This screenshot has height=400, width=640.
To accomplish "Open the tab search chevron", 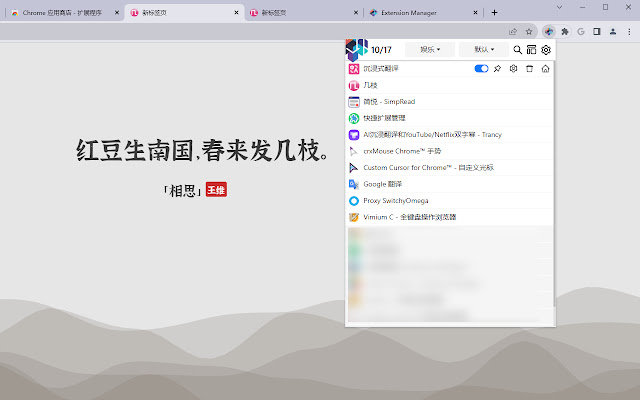I will (x=559, y=7).
